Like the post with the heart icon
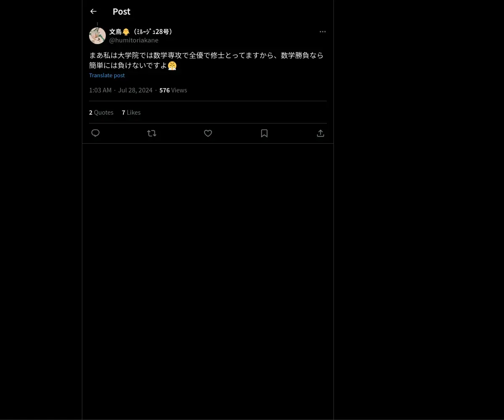 [x=208, y=133]
